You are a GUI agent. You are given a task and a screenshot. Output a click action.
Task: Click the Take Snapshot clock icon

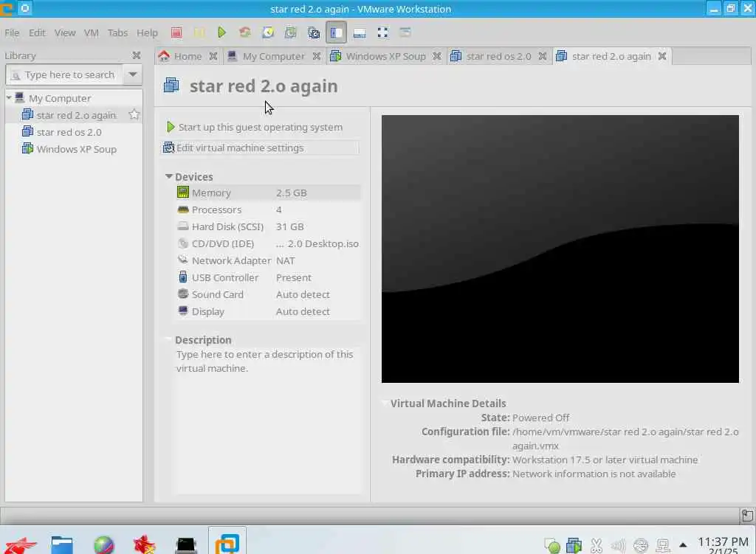pos(268,32)
